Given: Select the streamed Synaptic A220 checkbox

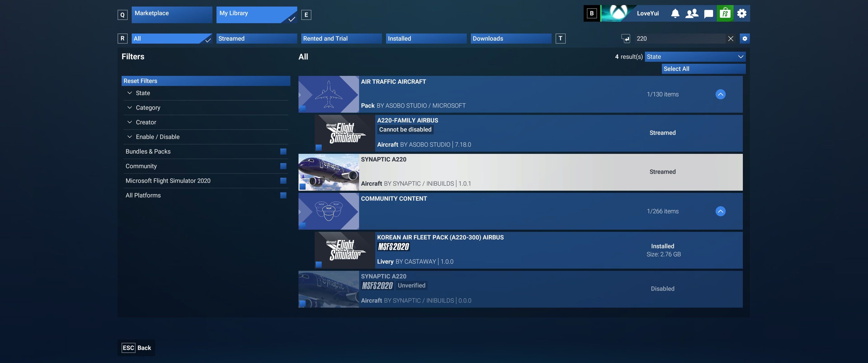Looking at the screenshot, I should (303, 187).
